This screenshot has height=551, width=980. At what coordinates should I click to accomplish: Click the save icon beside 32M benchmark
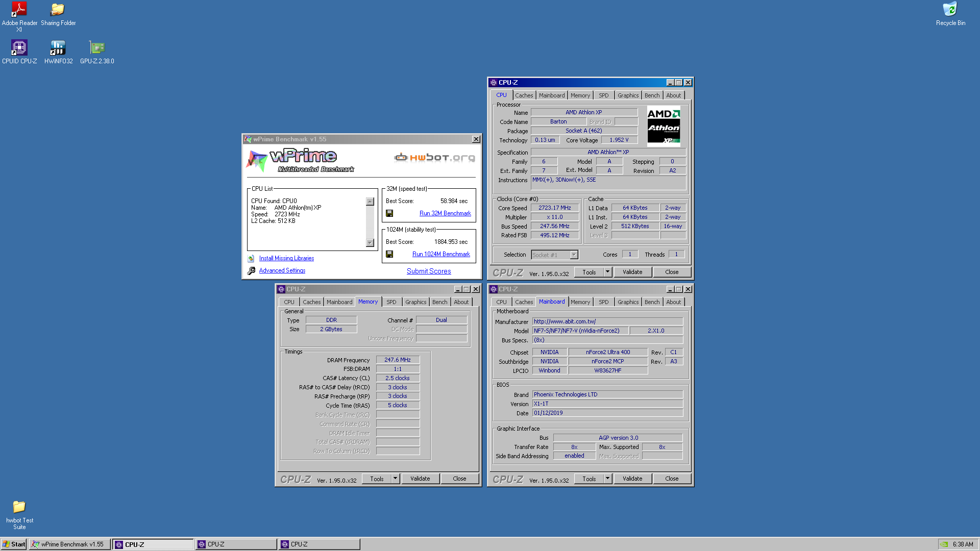pyautogui.click(x=389, y=213)
